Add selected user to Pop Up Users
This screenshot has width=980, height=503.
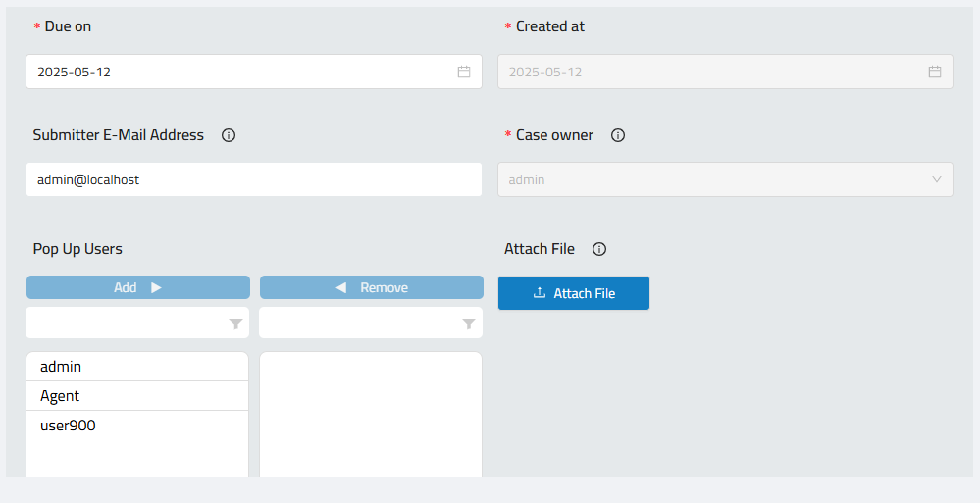coord(138,287)
